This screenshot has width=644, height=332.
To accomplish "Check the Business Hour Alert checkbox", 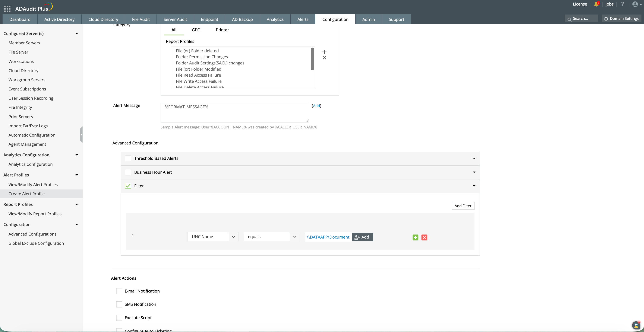I will (128, 172).
